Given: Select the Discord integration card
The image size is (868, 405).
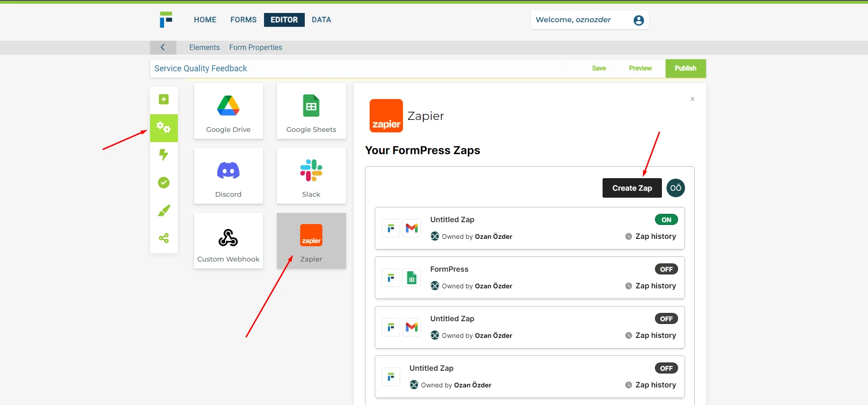Looking at the screenshot, I should [x=228, y=176].
